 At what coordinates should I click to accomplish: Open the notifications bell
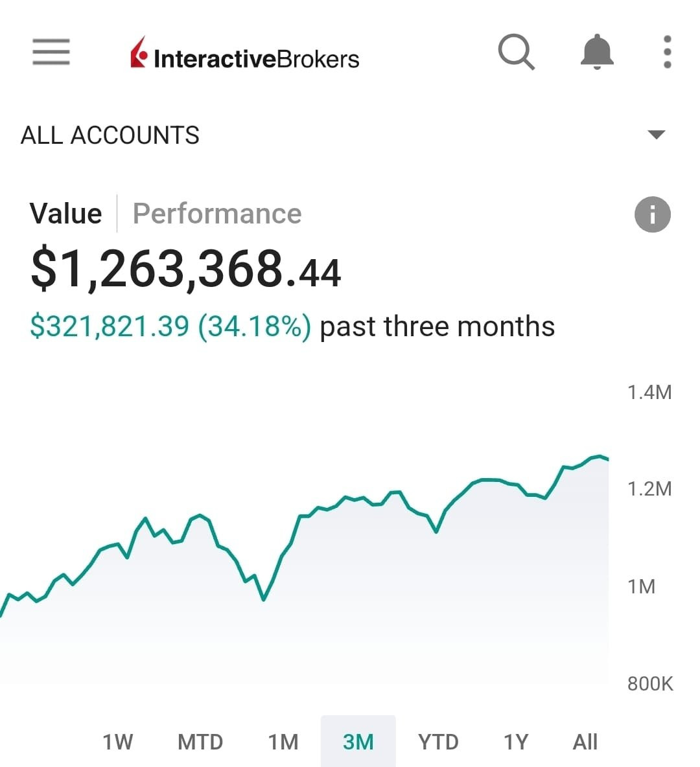tap(596, 52)
